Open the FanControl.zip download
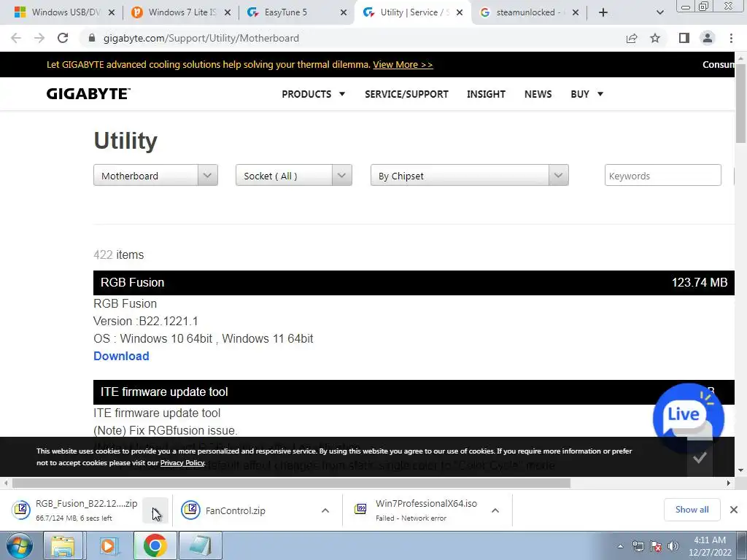Screen dimensions: 747x560 pos(236,510)
